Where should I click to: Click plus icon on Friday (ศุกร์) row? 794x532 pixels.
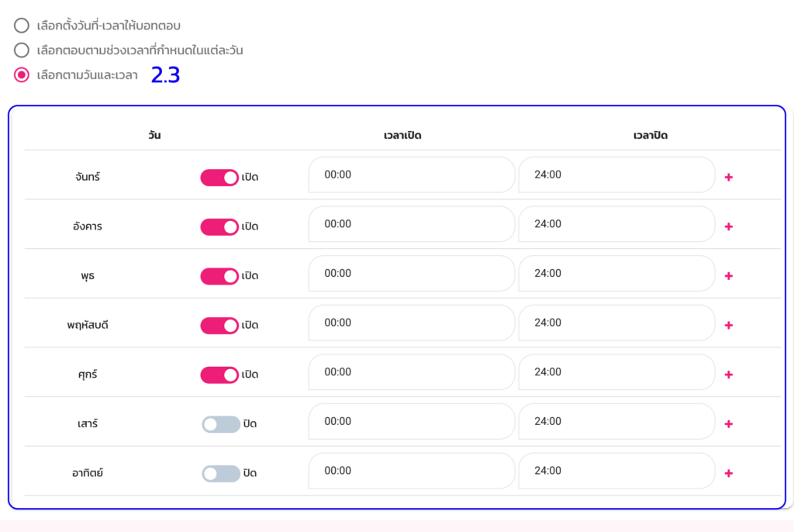click(x=728, y=375)
